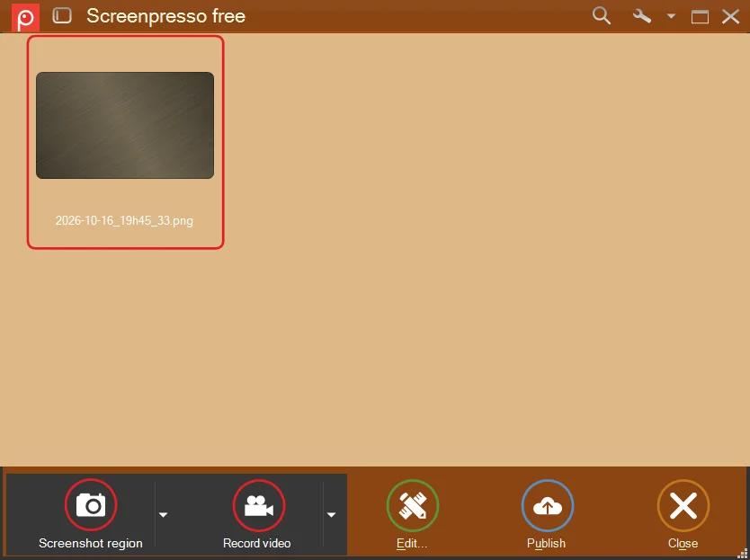
Task: Start recording with the video camera icon
Action: tap(259, 505)
